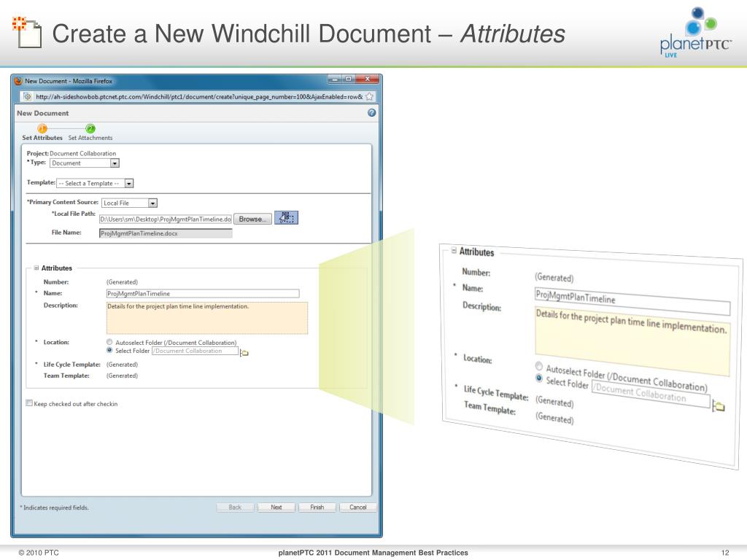Switch to Set Attachments step

(x=90, y=138)
